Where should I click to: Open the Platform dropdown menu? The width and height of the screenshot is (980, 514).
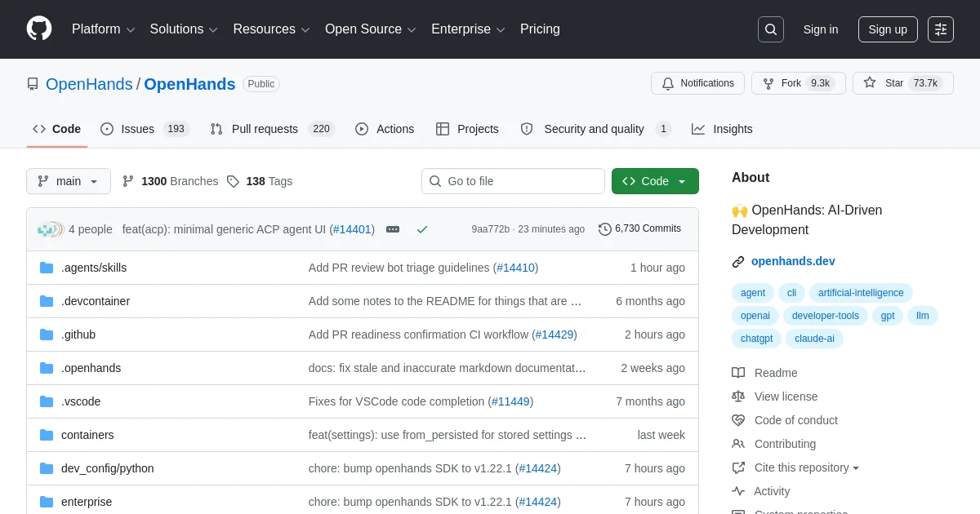(103, 29)
